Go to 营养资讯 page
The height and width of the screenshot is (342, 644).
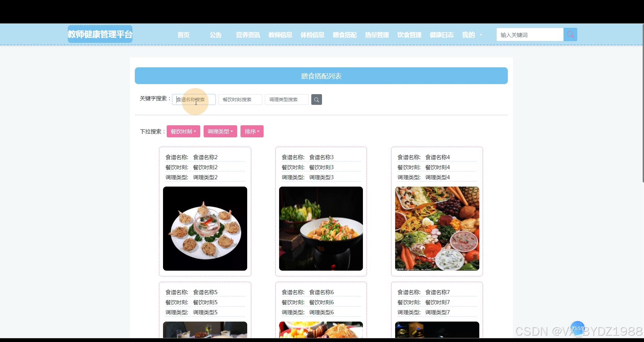[x=248, y=35]
